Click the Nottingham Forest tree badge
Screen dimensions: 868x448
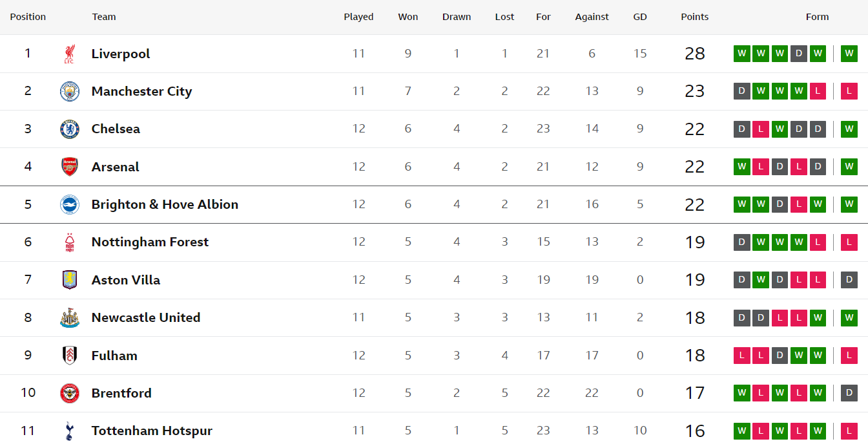(x=69, y=242)
